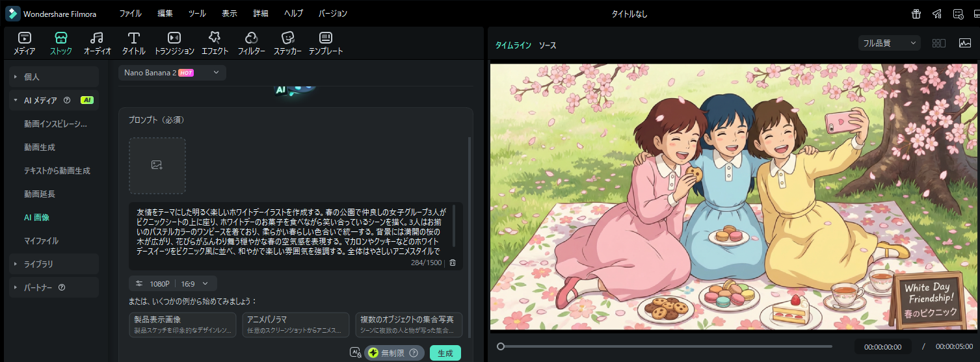
Task: Open the ファイル menu
Action: pos(130,14)
